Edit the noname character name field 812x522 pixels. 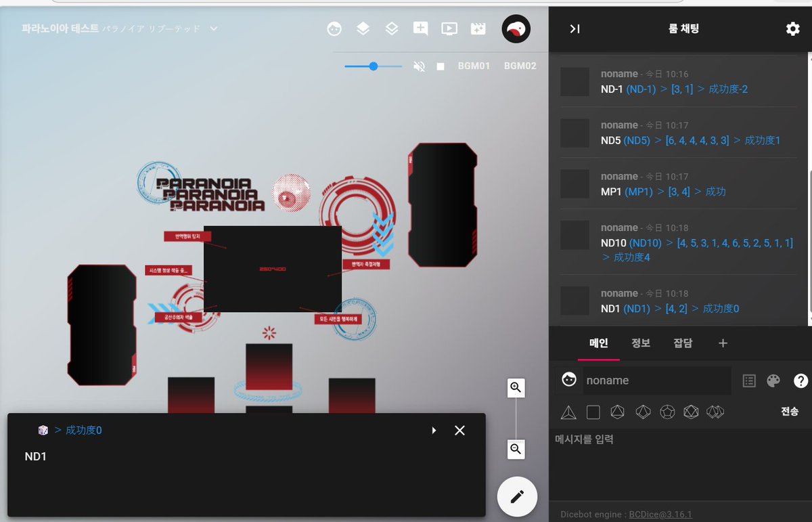pos(656,380)
